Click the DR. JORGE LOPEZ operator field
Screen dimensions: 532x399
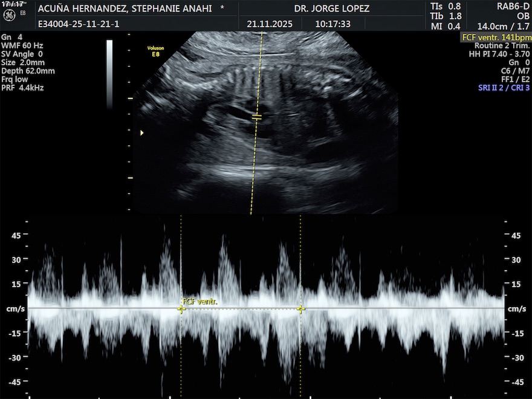(x=331, y=8)
